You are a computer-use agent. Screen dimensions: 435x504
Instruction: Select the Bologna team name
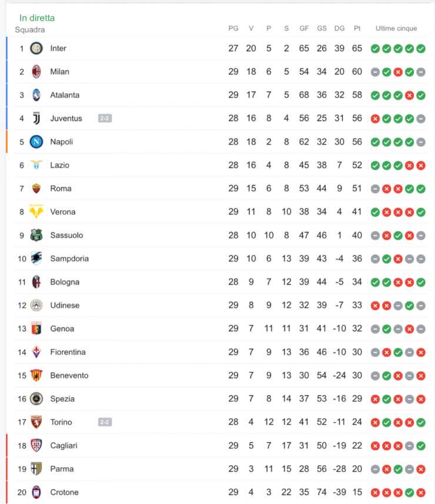[65, 282]
